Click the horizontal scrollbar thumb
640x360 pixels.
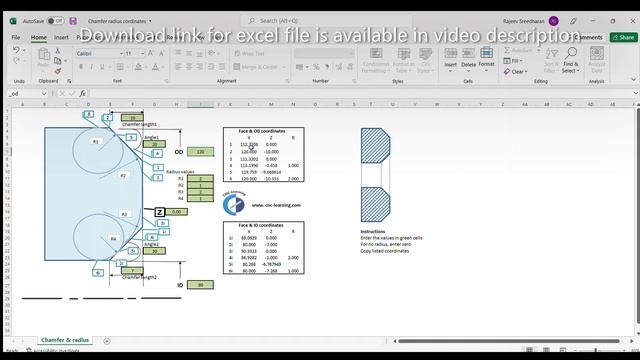(x=509, y=341)
